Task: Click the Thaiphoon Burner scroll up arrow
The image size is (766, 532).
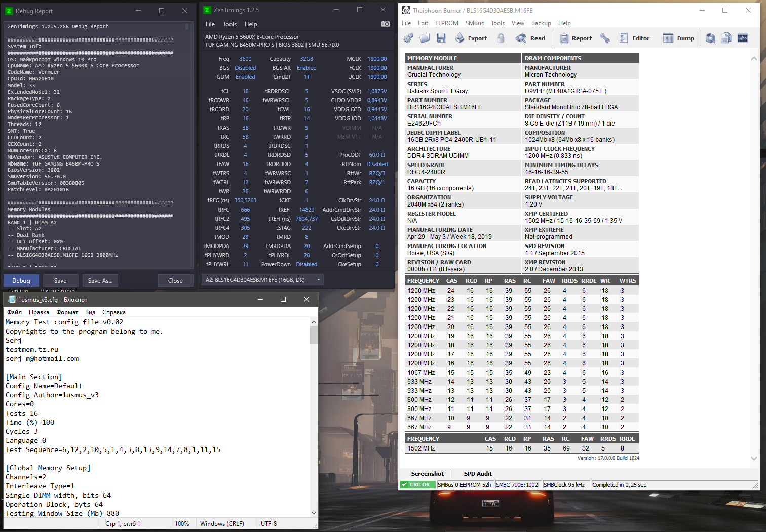Action: pos(754,59)
